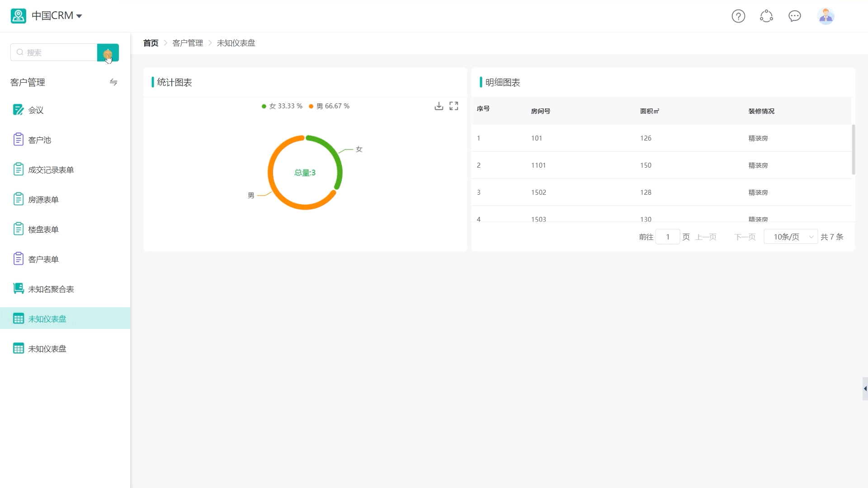
Task: Click the 成交记录表单 clipboard icon
Action: point(18,169)
